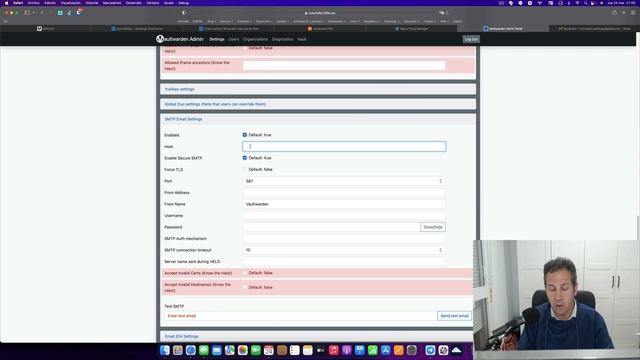Screen dimensions: 640x360
Task: Select the Vaultwarden Admin Panel tab
Action: (x=503, y=29)
